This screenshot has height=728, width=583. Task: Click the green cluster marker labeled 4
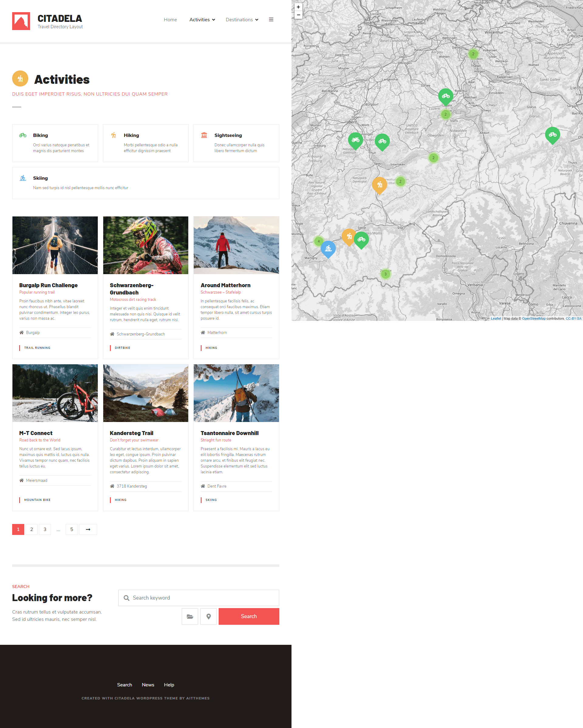[319, 241]
